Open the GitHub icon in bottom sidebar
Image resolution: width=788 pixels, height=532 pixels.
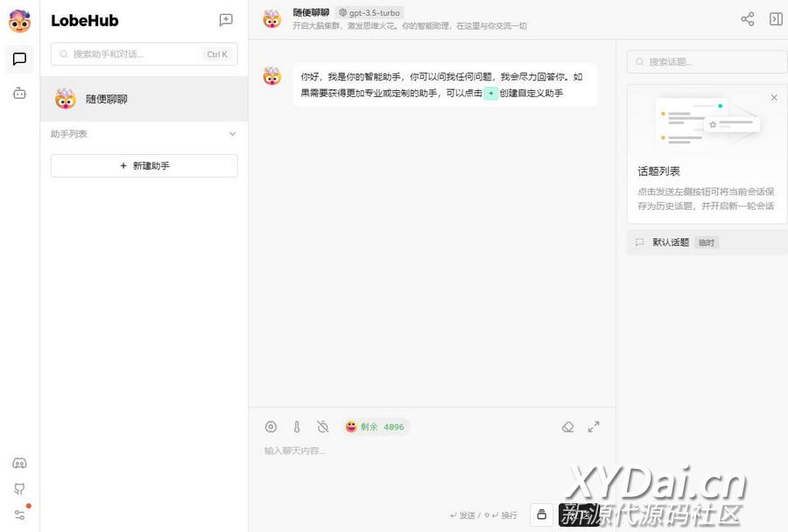19,489
